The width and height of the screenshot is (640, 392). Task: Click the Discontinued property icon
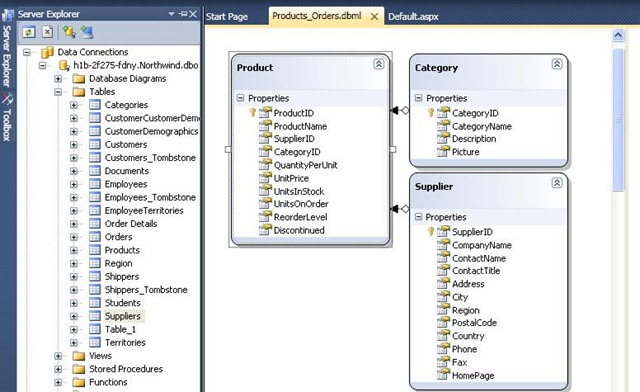click(x=265, y=230)
